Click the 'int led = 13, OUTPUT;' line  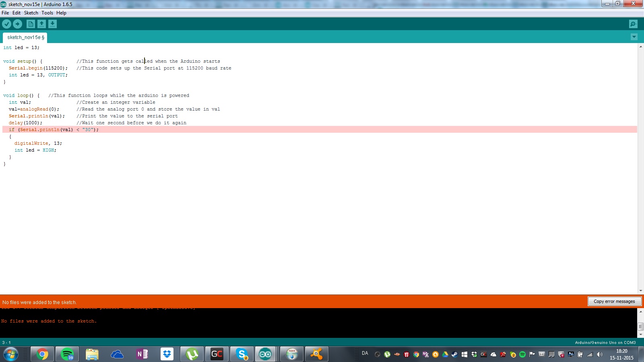(x=38, y=75)
